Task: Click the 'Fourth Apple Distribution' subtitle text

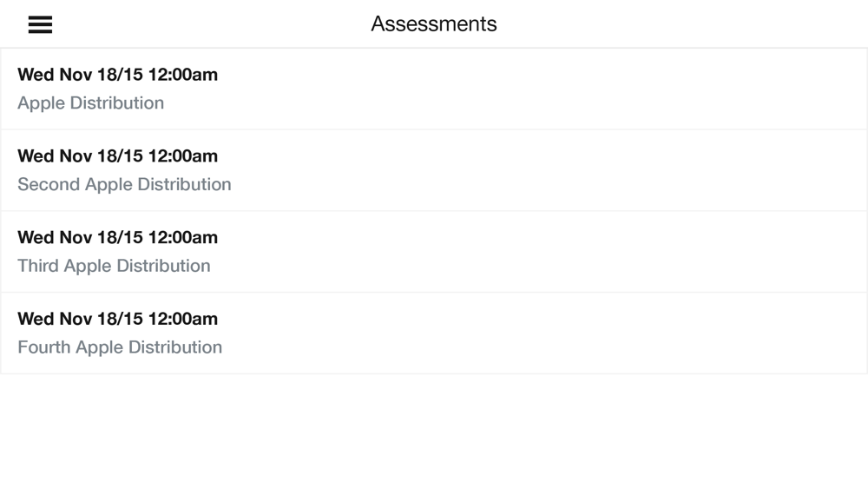Action: [x=120, y=347]
